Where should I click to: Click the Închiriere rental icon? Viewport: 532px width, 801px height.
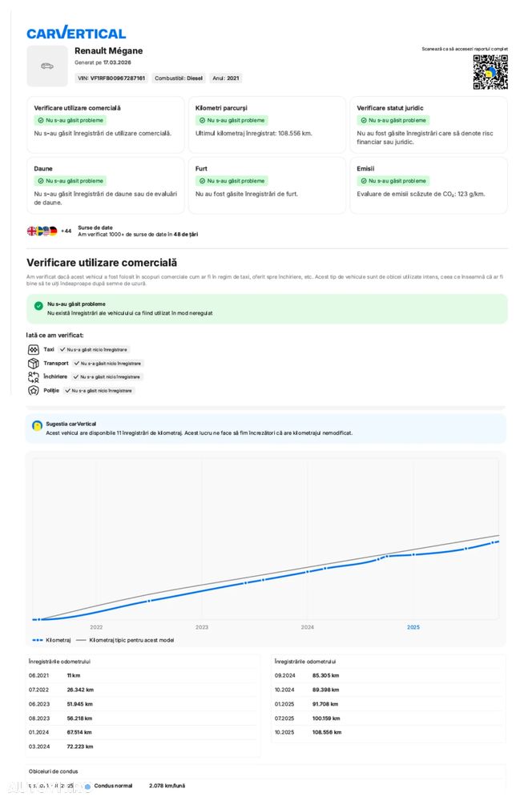point(33,376)
